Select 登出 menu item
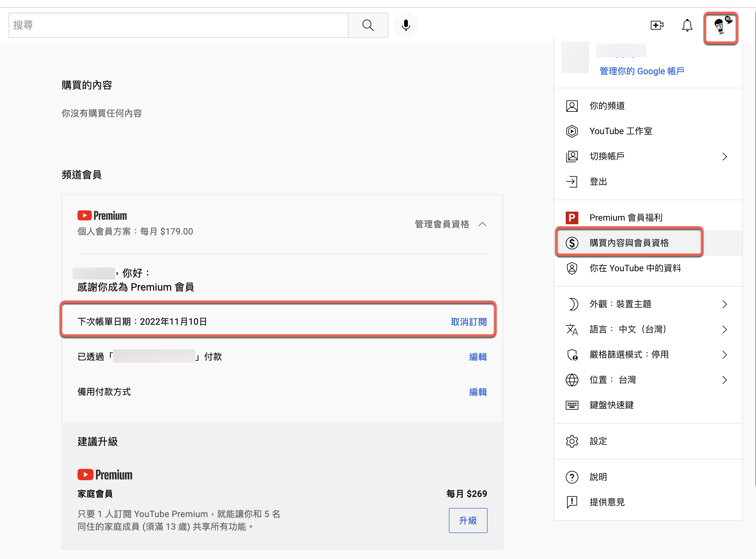 [x=598, y=182]
